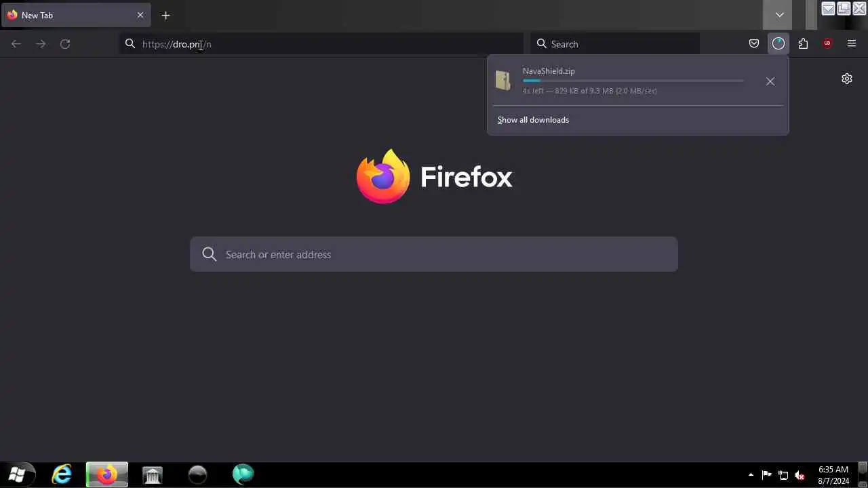This screenshot has width=868, height=488.
Task: Click the Back navigation arrow
Action: pyautogui.click(x=16, y=44)
